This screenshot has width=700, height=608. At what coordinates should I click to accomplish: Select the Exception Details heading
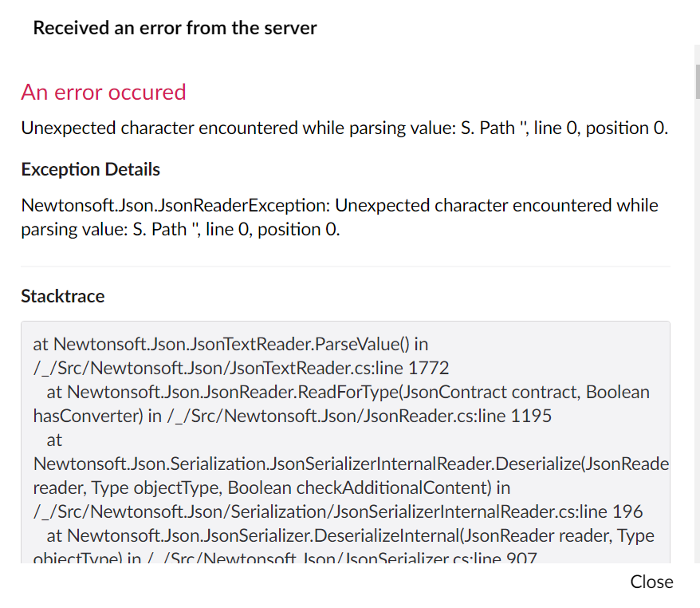[x=90, y=169]
